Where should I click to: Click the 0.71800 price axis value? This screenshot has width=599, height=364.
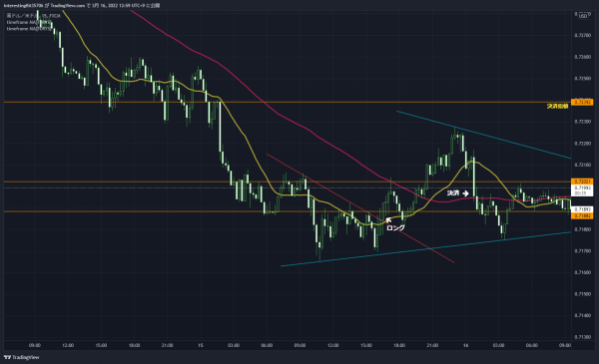point(583,229)
